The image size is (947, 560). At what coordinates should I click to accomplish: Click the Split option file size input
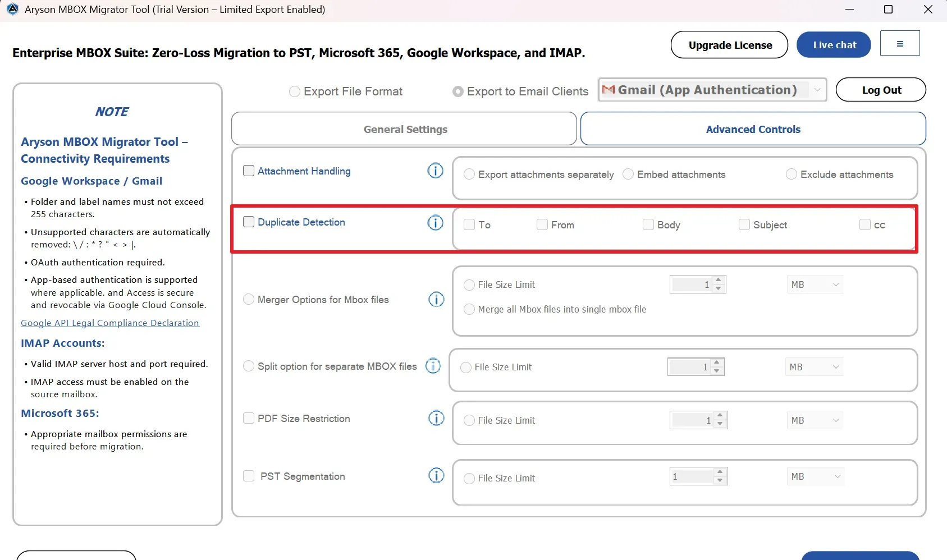pos(690,367)
